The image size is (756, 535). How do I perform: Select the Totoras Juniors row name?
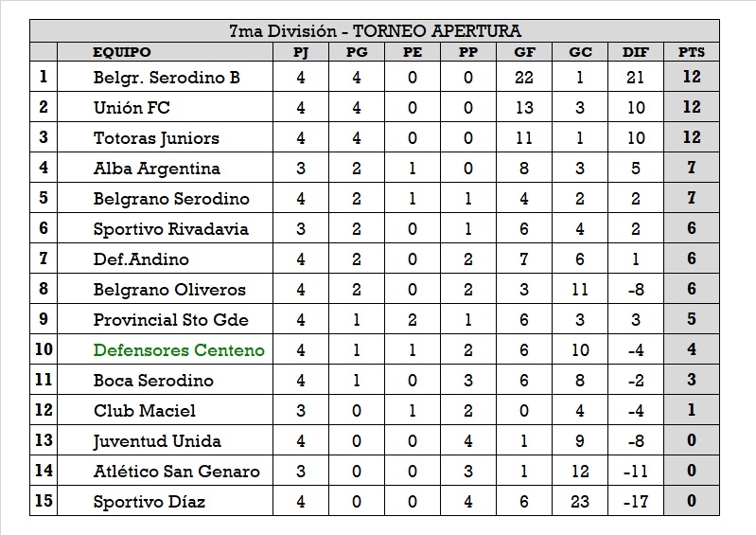coord(156,138)
